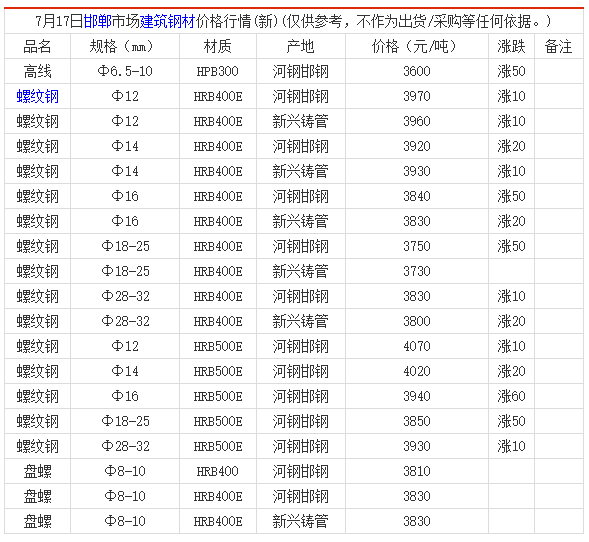Select the 材质 column header
Screen dimensions: 589x542
217,47
